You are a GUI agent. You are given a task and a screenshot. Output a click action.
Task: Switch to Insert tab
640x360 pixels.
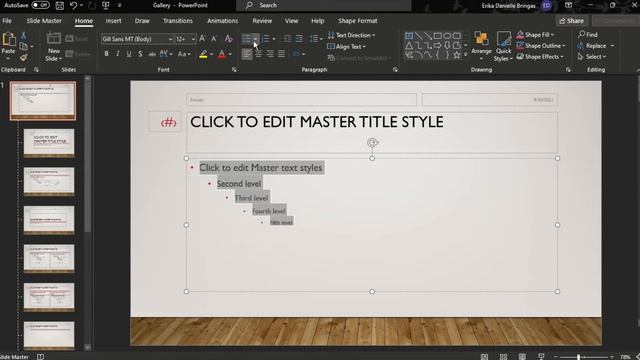pyautogui.click(x=113, y=21)
